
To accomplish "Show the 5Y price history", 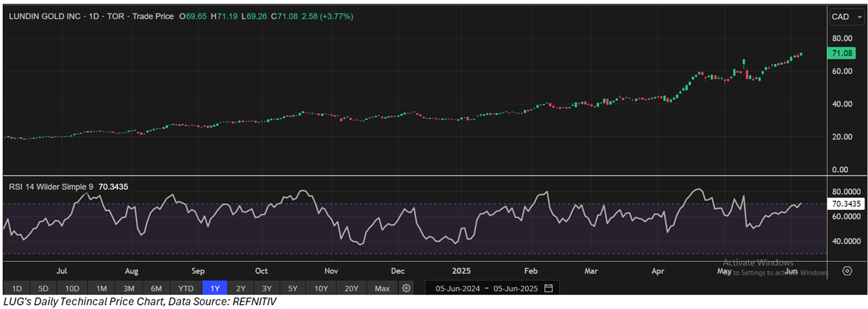I will [293, 288].
